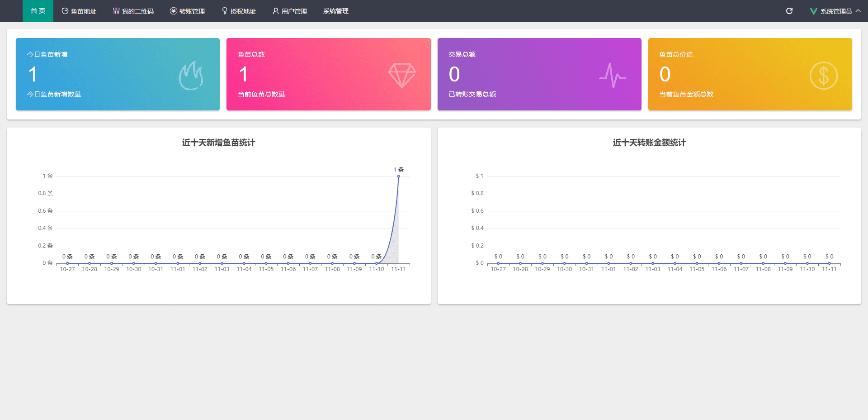
Task: Click the dollar coin icon on orange card
Action: (x=823, y=75)
